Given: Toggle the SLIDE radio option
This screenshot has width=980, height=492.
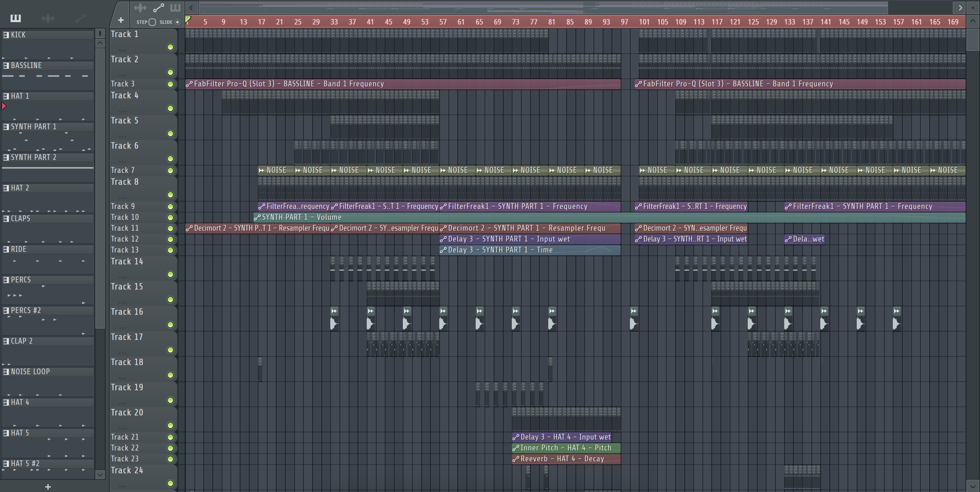Looking at the screenshot, I should click(177, 22).
